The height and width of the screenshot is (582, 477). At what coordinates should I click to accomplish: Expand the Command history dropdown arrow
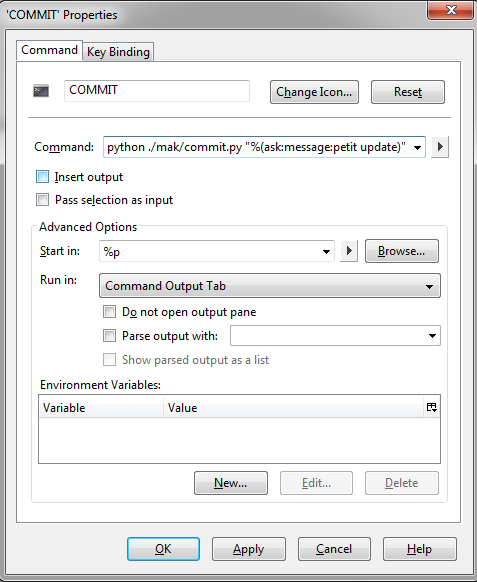pos(417,147)
